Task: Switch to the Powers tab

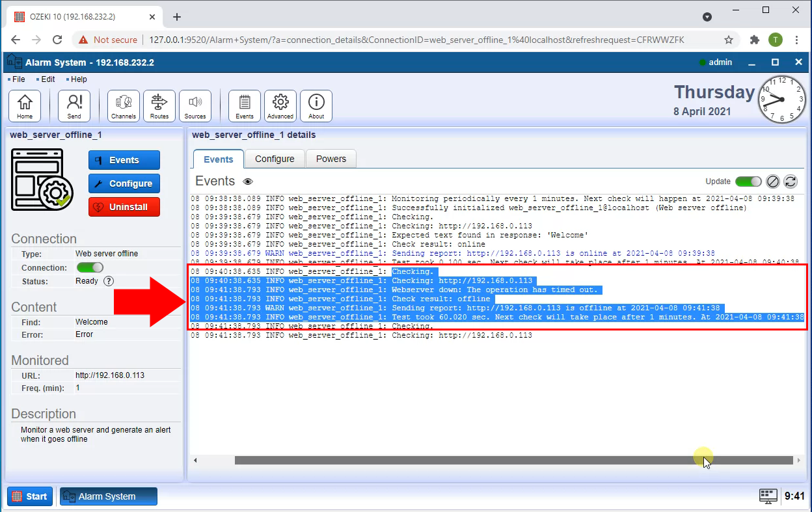Action: click(331, 159)
